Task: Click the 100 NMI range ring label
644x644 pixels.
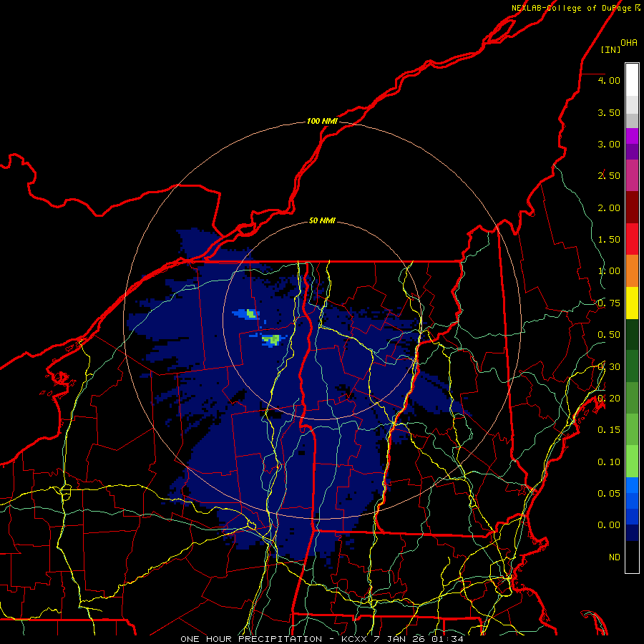Action: click(x=322, y=121)
